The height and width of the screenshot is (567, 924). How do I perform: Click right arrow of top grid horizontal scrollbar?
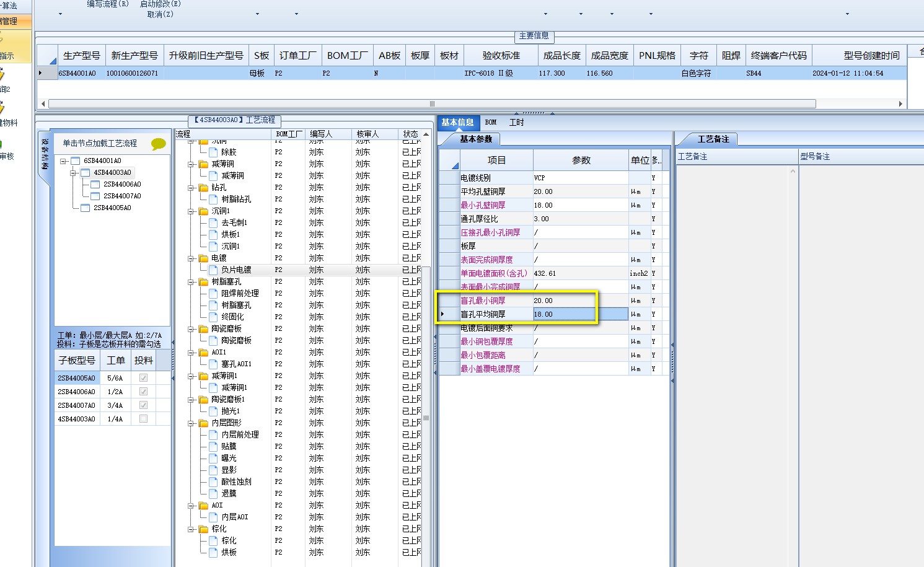pos(900,104)
